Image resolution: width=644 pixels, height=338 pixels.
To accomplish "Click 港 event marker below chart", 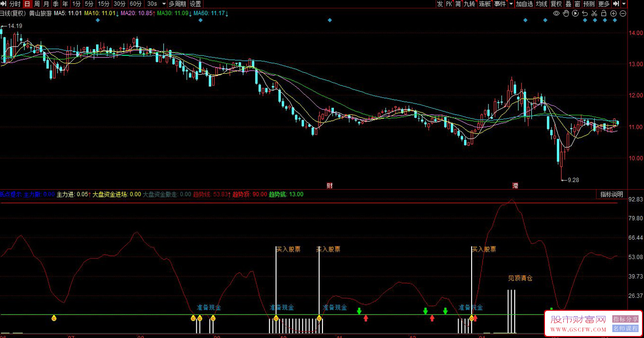I will tap(515, 186).
